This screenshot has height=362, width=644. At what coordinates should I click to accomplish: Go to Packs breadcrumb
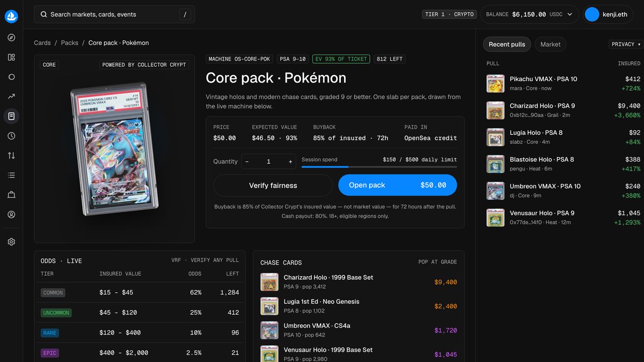(70, 43)
